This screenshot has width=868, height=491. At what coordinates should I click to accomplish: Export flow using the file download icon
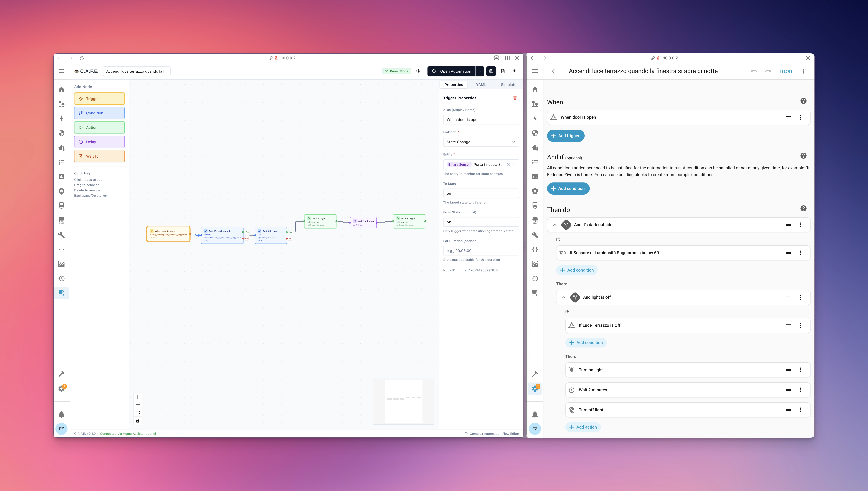(503, 71)
